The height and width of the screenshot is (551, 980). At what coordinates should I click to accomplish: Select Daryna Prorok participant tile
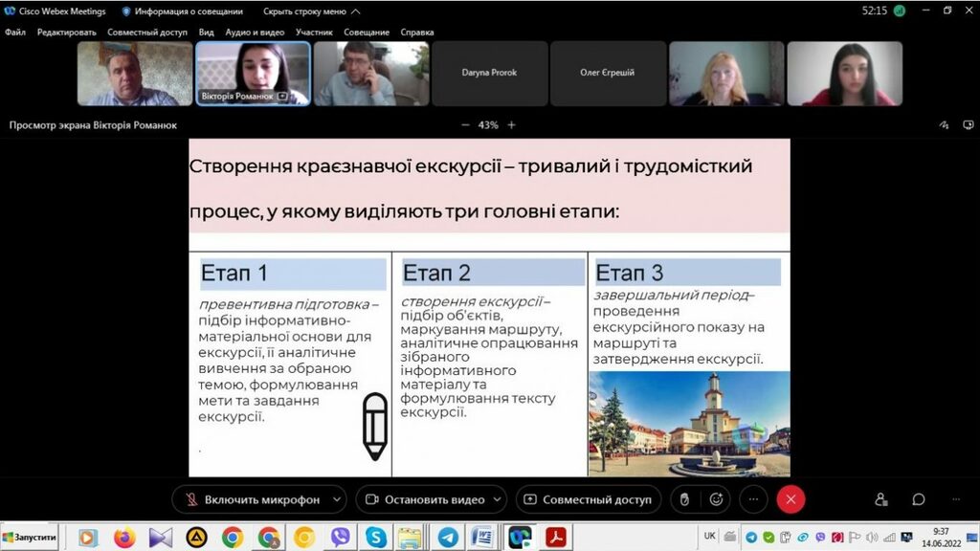(x=489, y=73)
